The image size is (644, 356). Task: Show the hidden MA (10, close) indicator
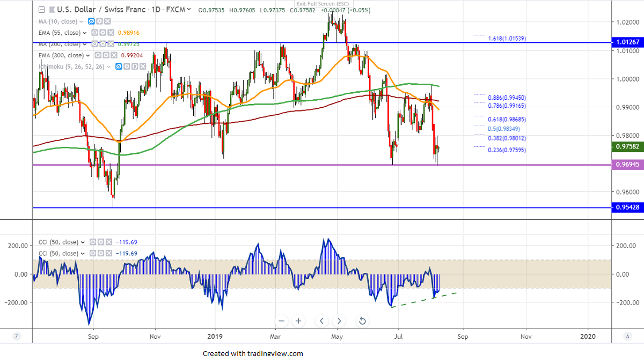91,21
